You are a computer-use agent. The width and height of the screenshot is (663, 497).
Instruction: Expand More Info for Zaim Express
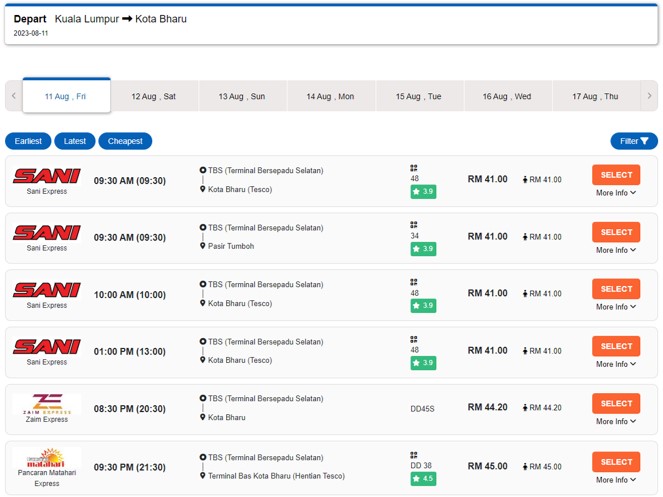pos(616,422)
